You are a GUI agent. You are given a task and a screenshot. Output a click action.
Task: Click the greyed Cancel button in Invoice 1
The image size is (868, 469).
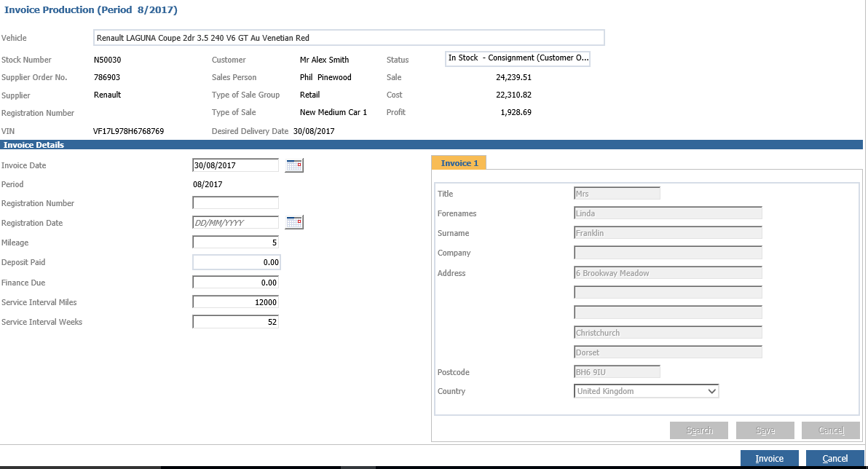point(831,430)
